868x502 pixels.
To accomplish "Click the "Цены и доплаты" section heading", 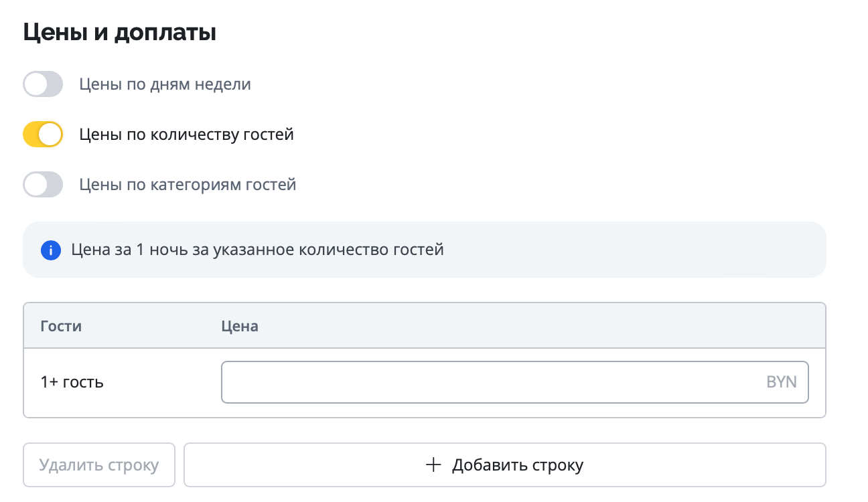I will 120,33.
